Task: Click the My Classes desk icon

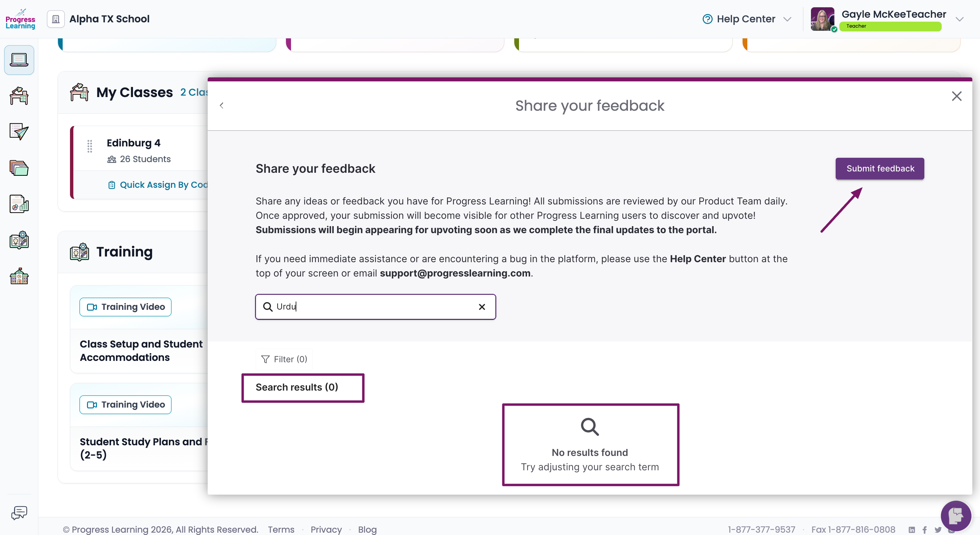Action: [x=79, y=92]
